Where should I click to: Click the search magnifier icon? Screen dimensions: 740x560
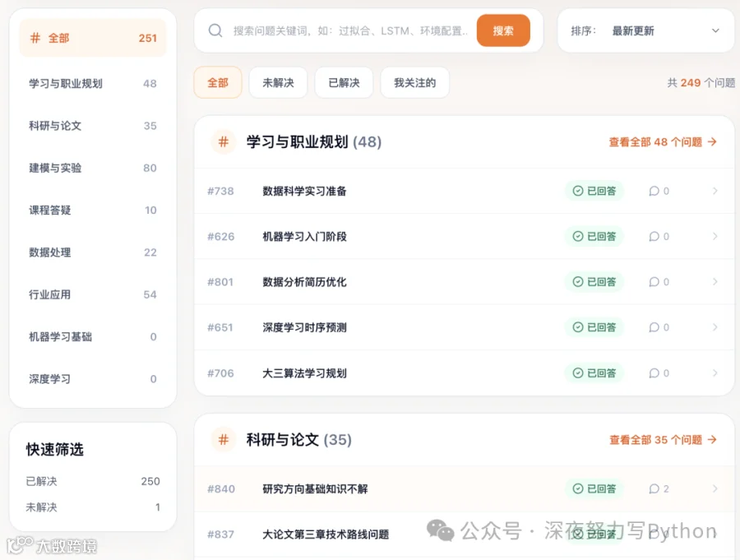pos(215,30)
